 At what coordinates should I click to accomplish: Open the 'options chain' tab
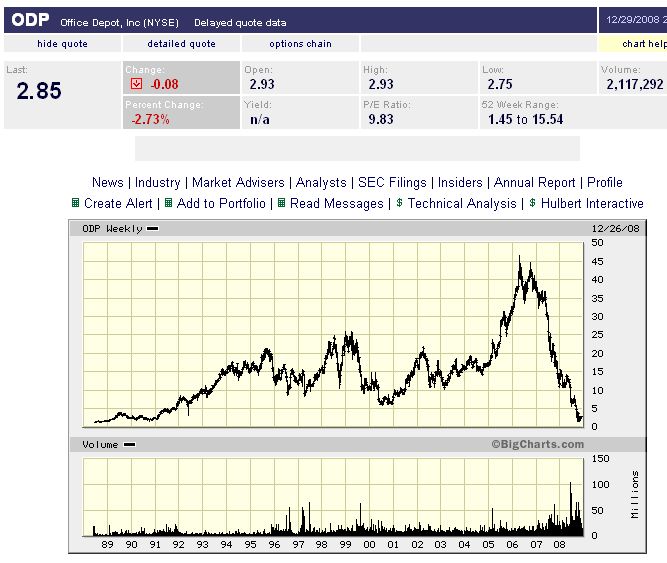[x=300, y=44]
